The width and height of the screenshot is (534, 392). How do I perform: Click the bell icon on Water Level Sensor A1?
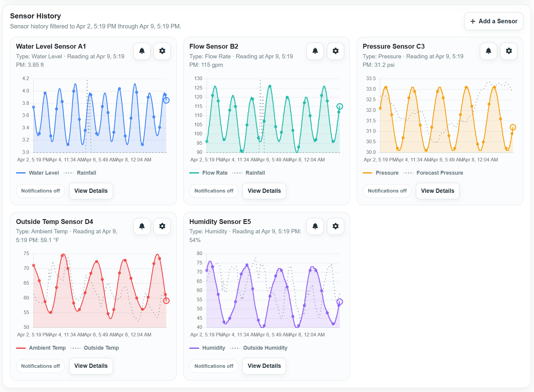(x=142, y=51)
